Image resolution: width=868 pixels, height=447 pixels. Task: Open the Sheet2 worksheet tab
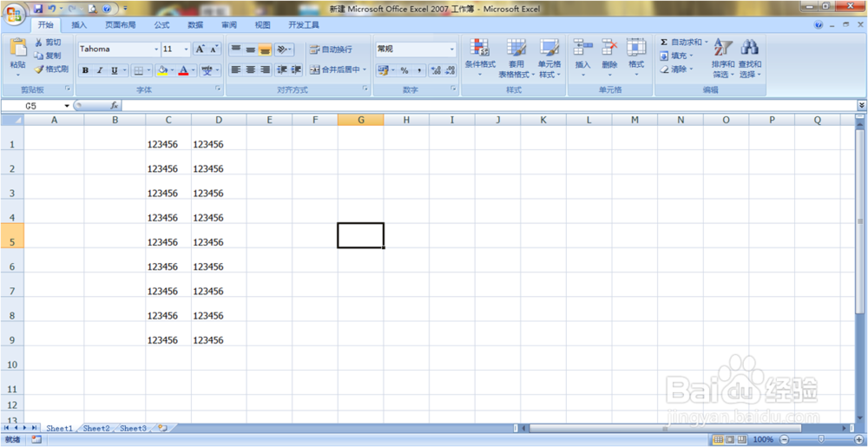point(96,428)
